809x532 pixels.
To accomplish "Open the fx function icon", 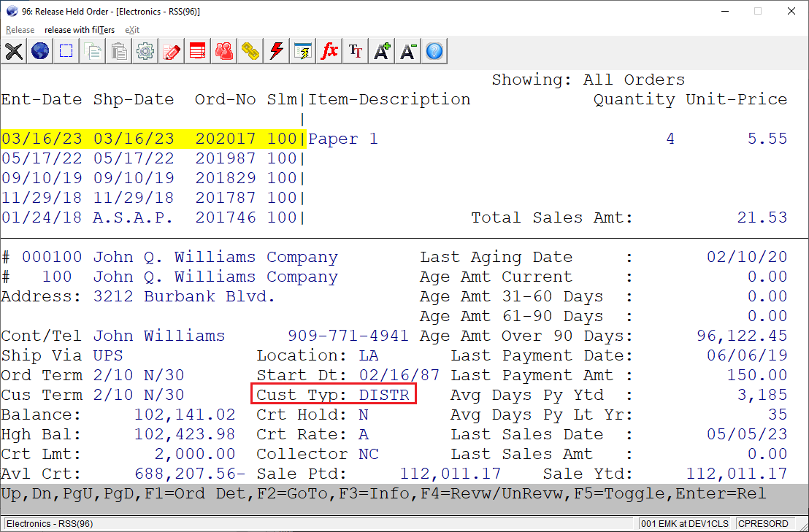I will point(329,51).
